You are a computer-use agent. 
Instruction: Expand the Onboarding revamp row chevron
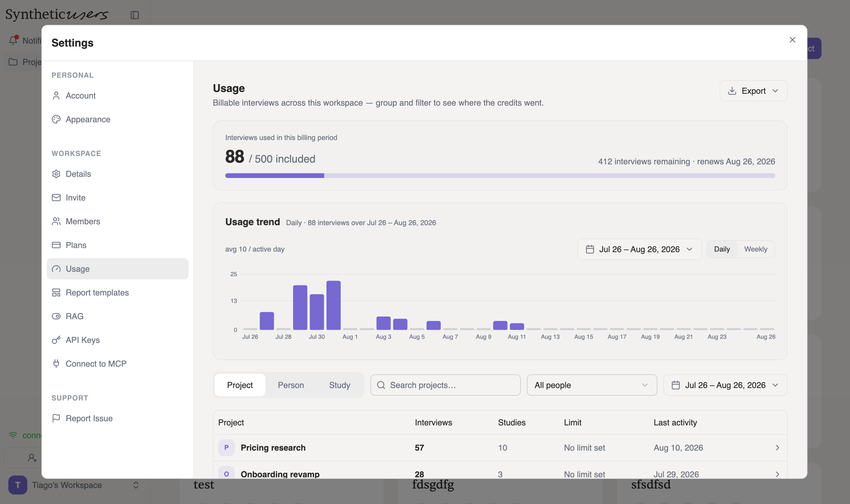tap(777, 474)
